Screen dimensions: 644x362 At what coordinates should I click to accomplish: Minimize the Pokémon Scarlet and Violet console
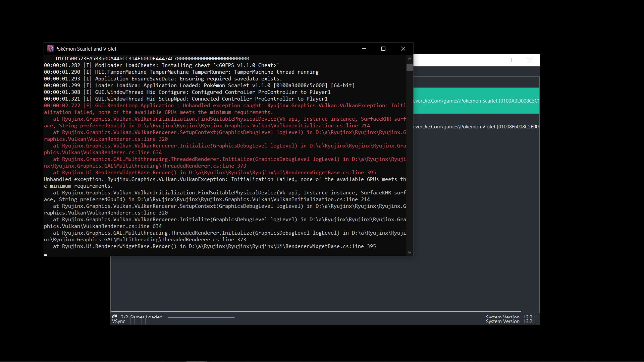[x=364, y=49]
